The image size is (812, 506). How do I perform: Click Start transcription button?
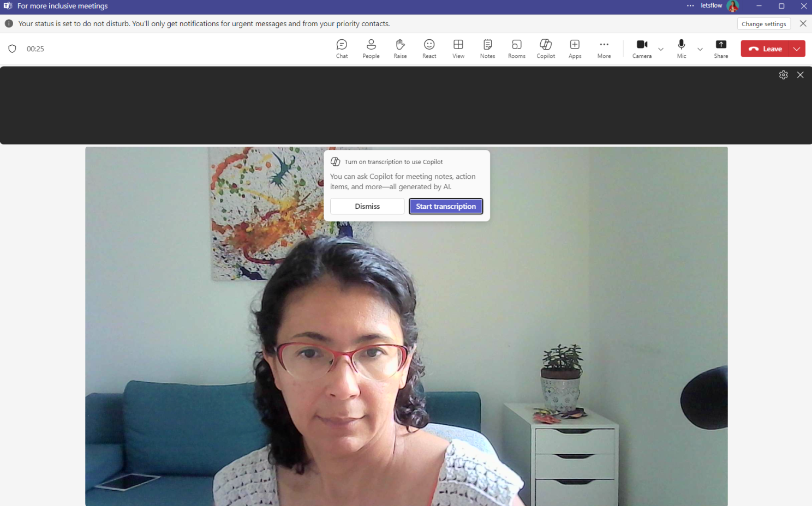[x=446, y=206]
